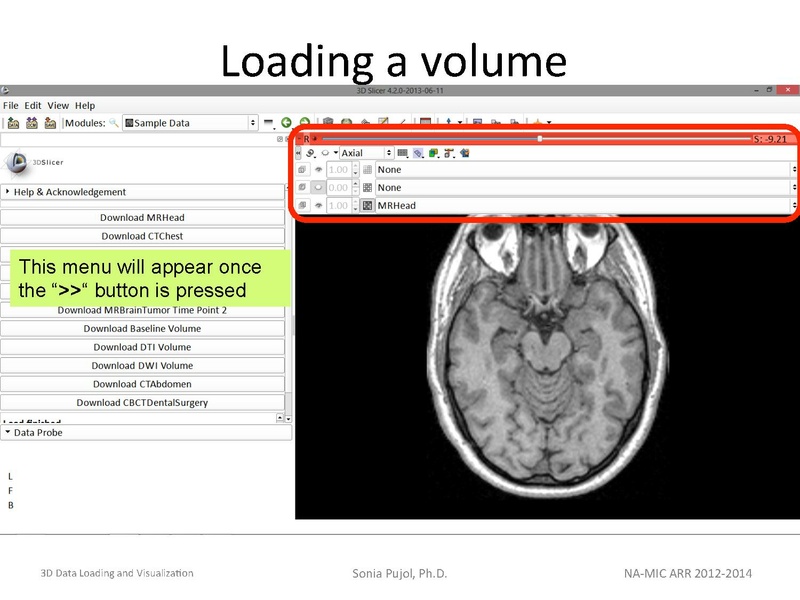Click the status text scroll down arrow
This screenshot has width=800, height=600.
(x=289, y=418)
